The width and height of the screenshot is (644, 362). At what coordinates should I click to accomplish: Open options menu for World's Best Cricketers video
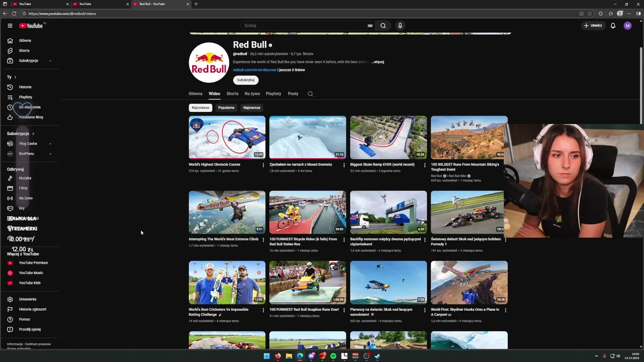263,310
